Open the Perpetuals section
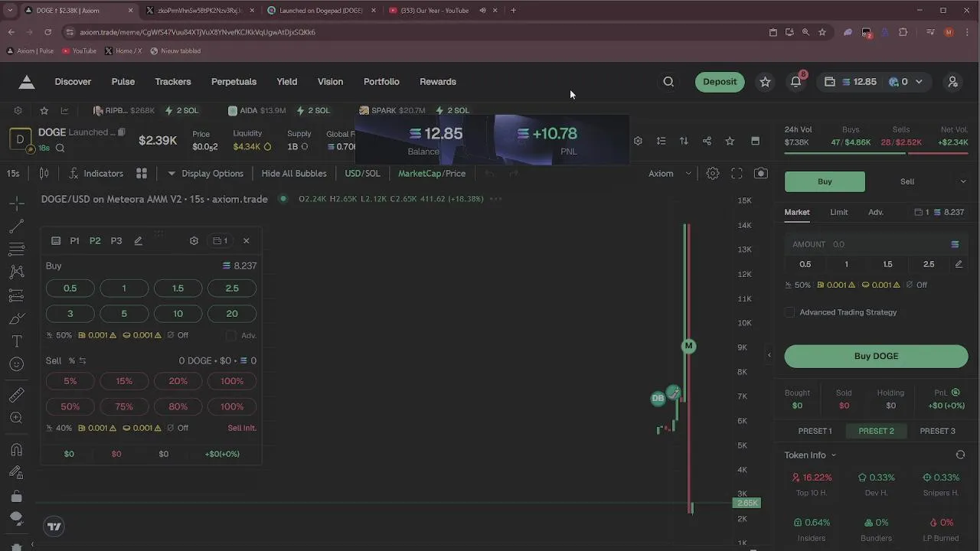980x551 pixels. tap(234, 82)
